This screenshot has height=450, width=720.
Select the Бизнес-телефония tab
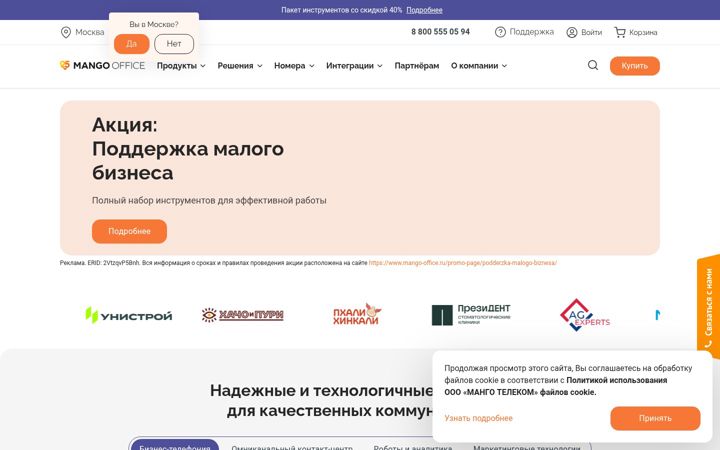(175, 445)
